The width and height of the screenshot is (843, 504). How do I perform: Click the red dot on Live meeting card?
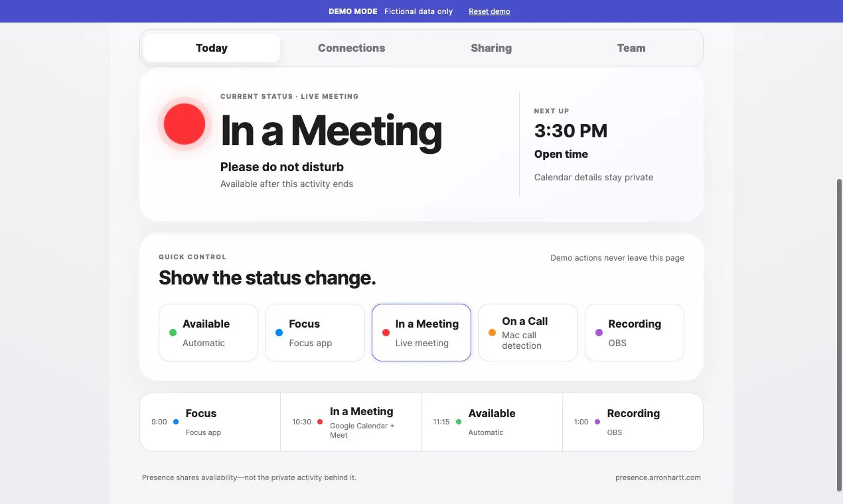[386, 333]
